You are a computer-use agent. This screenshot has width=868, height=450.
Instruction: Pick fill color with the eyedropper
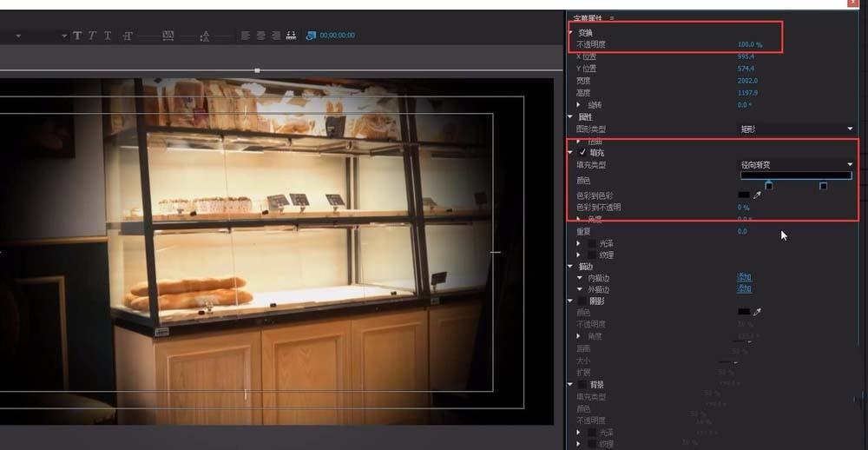(756, 195)
